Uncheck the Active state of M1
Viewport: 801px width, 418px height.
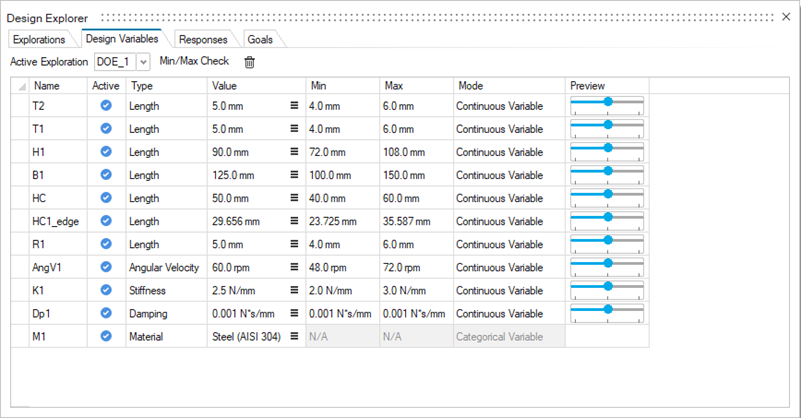tap(105, 337)
